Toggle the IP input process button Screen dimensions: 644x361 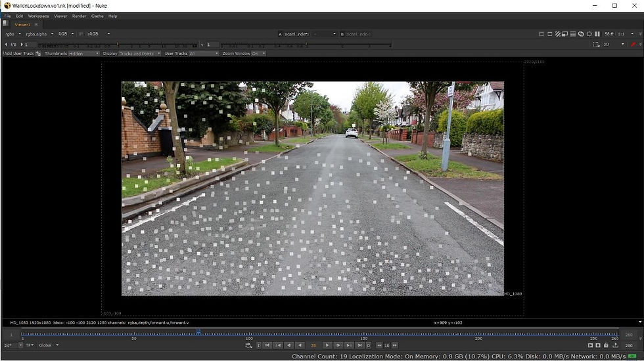(81, 34)
